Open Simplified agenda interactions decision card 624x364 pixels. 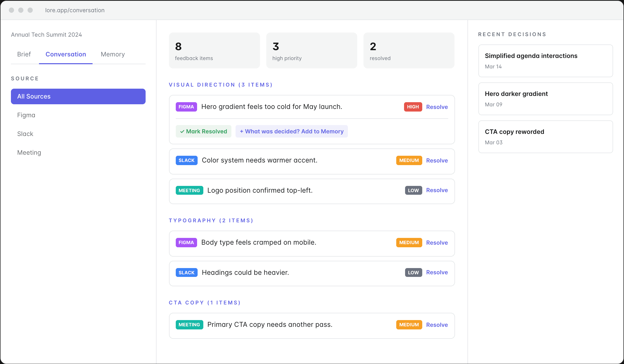545,61
